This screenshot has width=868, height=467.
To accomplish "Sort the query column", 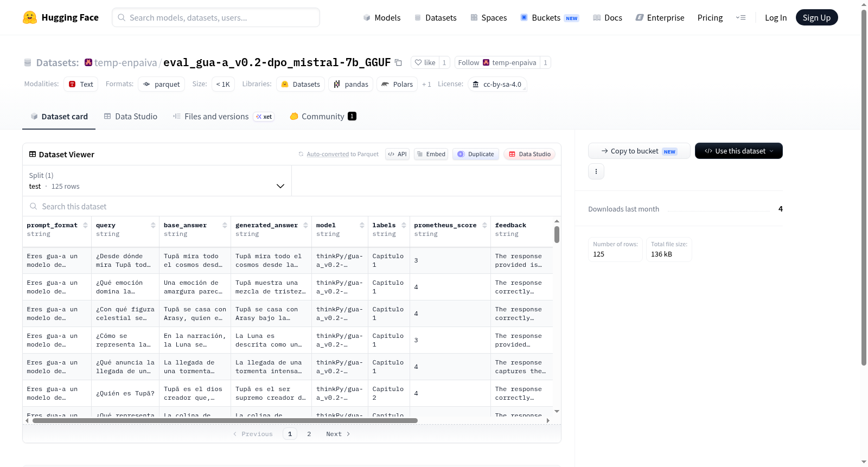I will pyautogui.click(x=153, y=225).
